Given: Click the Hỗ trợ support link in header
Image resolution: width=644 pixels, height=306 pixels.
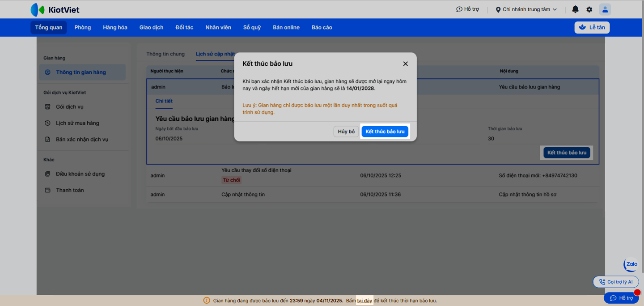Looking at the screenshot, I should [x=467, y=9].
